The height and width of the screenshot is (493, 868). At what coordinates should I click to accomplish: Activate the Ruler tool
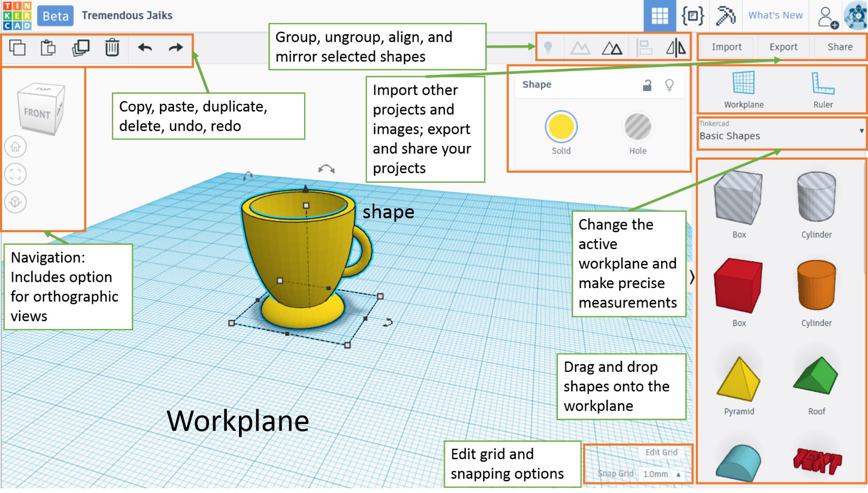822,90
